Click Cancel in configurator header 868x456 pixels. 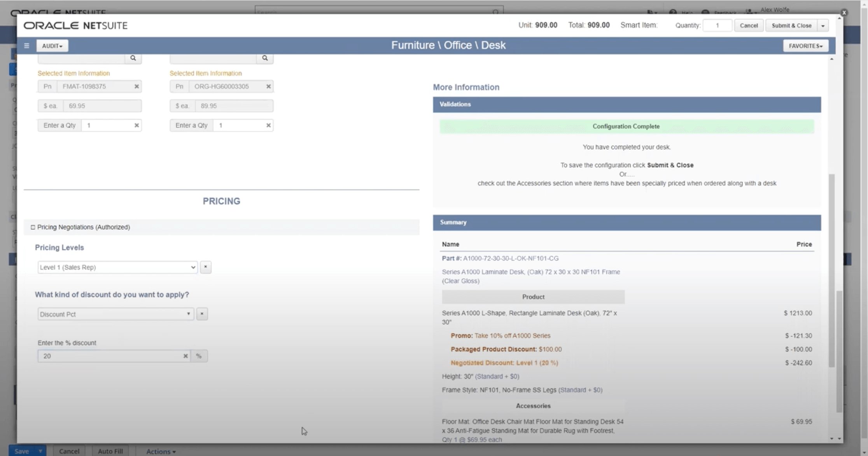coord(749,26)
